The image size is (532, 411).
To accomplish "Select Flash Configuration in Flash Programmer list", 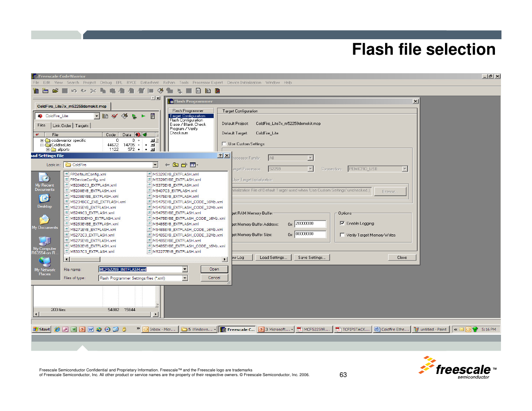I will coord(186,120).
